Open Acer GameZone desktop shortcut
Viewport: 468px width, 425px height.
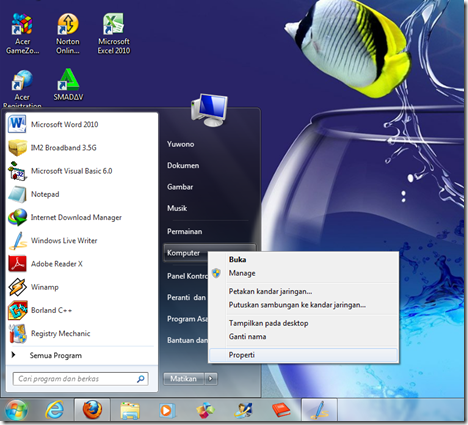[22, 33]
